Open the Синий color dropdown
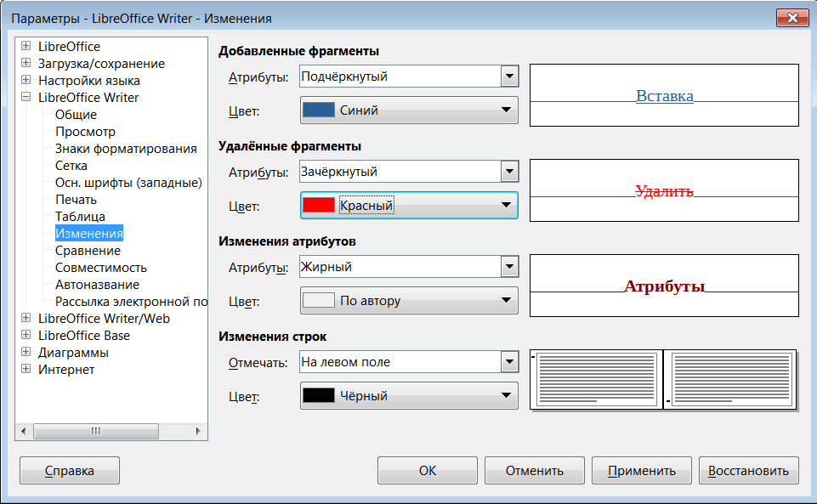 [x=409, y=110]
